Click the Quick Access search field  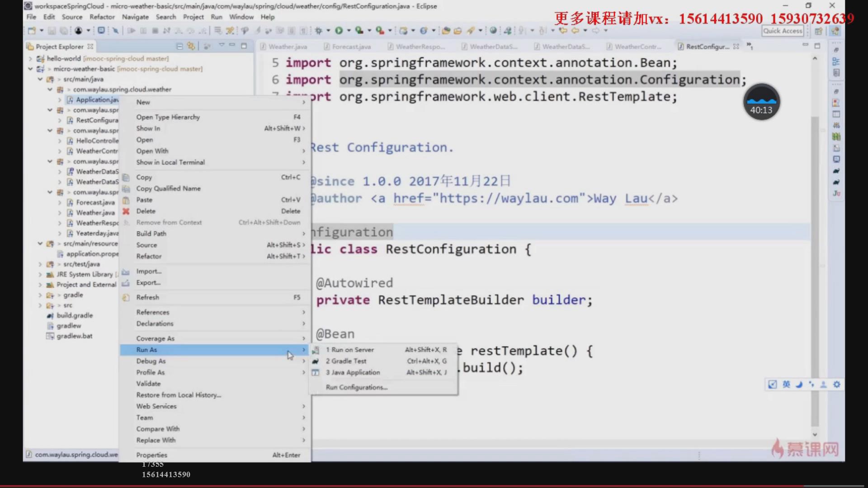point(783,31)
